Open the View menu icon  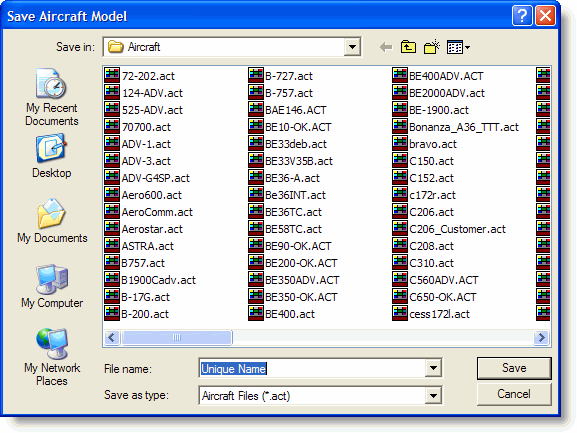458,47
